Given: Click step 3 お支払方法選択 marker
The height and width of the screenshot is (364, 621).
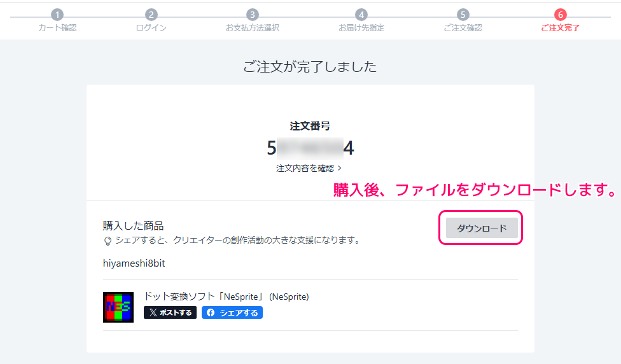Looking at the screenshot, I should [253, 15].
